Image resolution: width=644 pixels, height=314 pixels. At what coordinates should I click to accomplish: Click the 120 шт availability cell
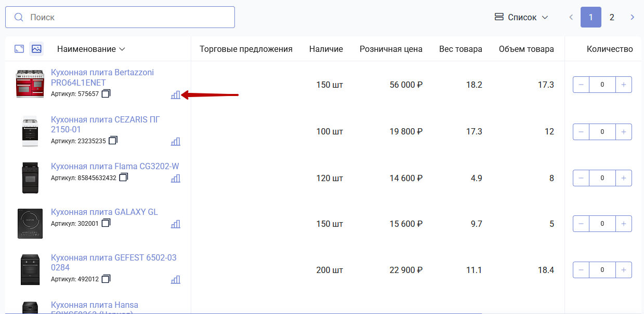click(330, 178)
